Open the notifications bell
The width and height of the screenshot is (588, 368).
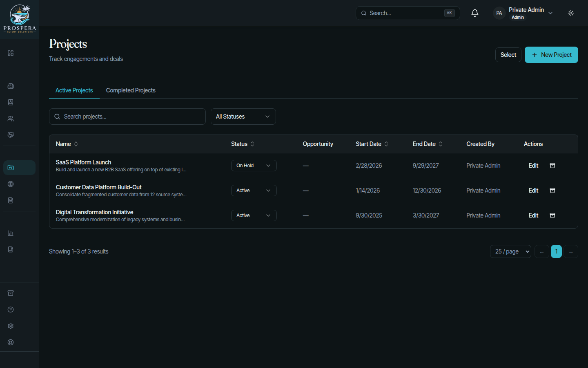pyautogui.click(x=475, y=13)
